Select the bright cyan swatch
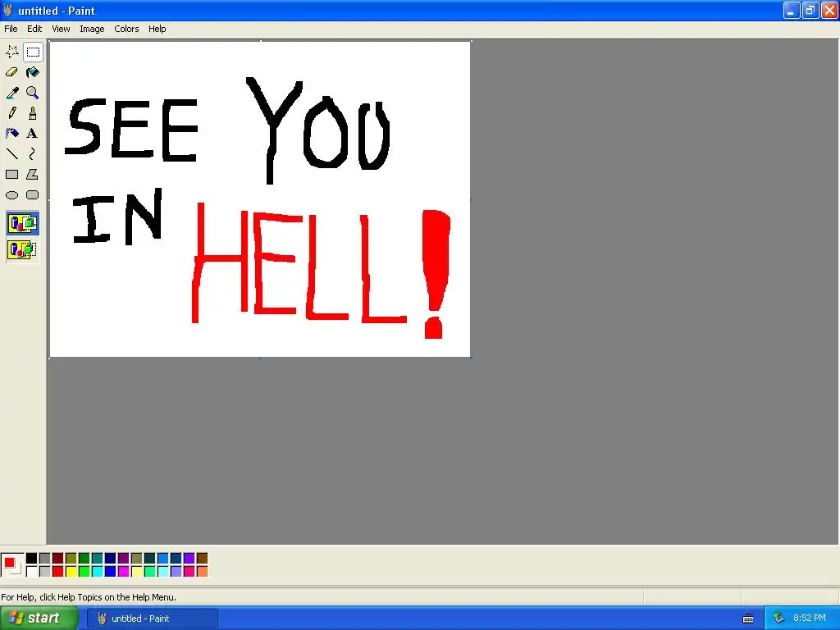This screenshot has height=630, width=840. pyautogui.click(x=98, y=572)
